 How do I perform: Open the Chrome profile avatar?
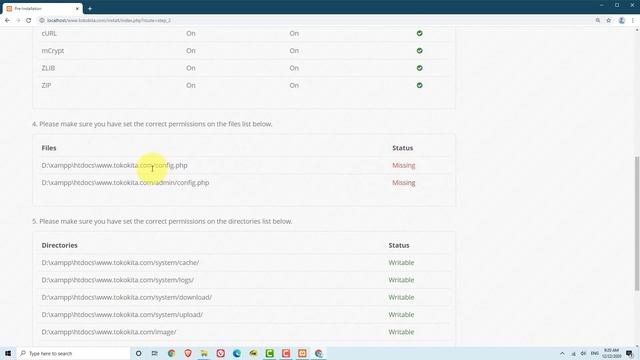[622, 20]
